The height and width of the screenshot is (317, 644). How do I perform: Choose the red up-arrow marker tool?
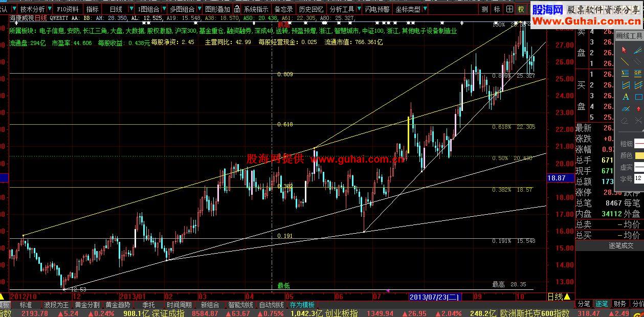pyautogui.click(x=638, y=108)
